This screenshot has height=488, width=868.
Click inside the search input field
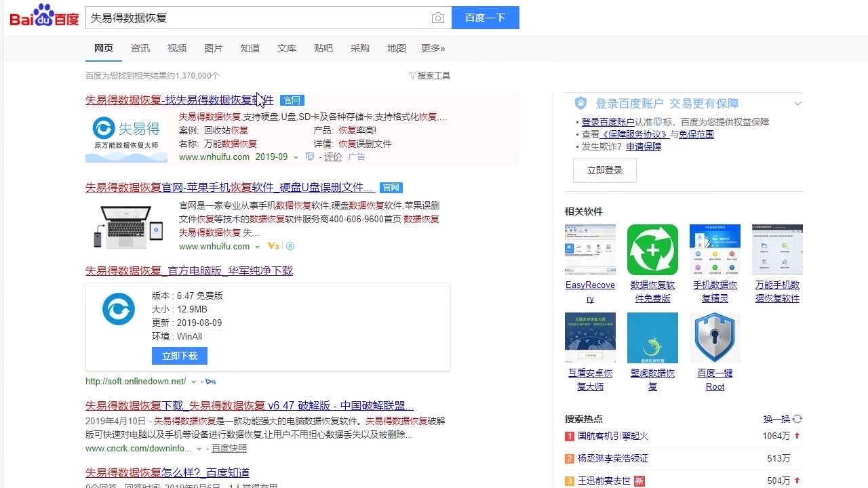coord(258,17)
